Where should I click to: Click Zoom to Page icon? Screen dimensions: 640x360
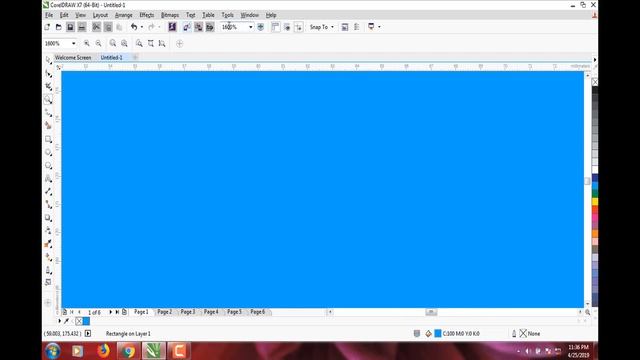(x=139, y=43)
